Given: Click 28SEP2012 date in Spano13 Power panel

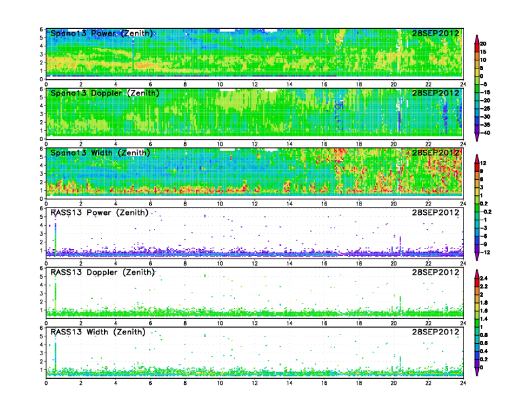Looking at the screenshot, I should click(x=435, y=33).
